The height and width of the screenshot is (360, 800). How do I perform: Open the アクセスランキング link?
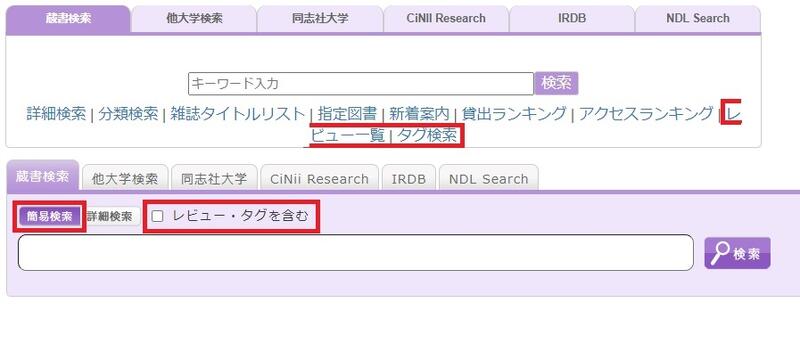click(x=645, y=114)
